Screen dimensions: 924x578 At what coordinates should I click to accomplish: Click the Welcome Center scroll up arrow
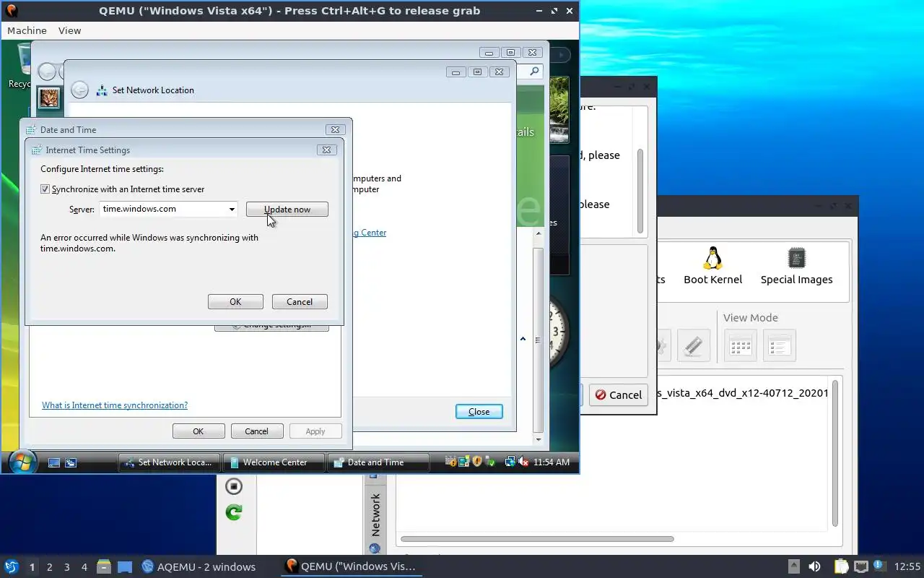537,233
